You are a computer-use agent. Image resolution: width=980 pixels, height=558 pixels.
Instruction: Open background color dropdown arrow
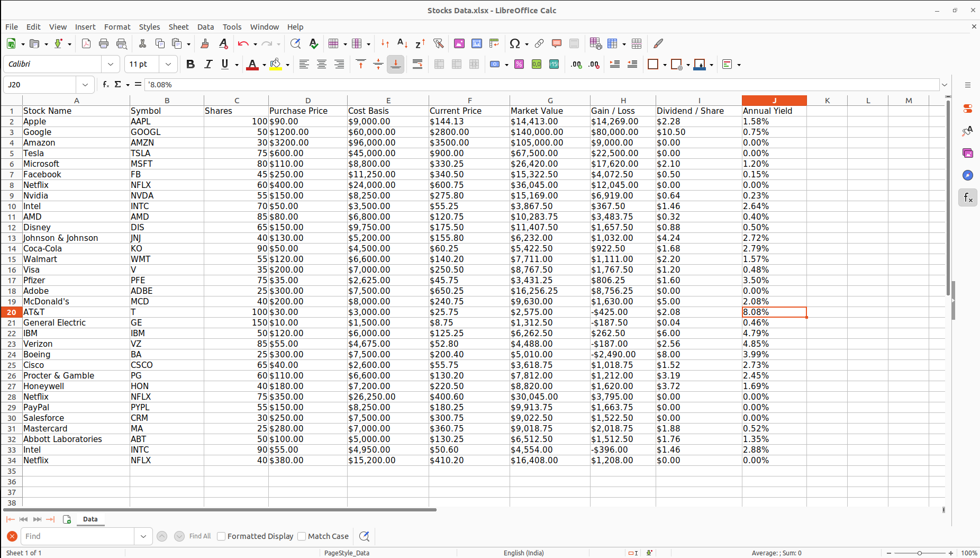click(x=287, y=65)
